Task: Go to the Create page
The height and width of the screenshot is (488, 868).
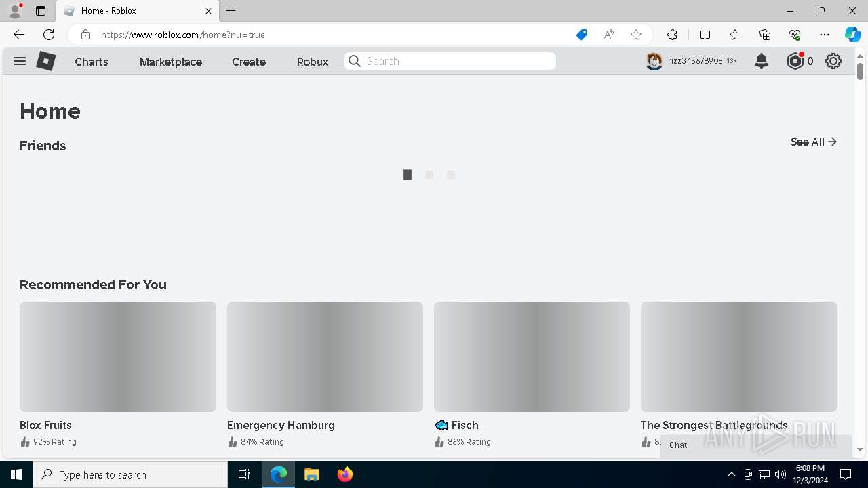Action: pyautogui.click(x=249, y=62)
